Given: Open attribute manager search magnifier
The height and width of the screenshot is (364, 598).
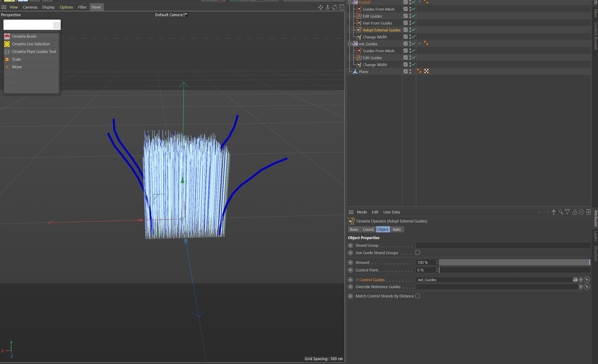Looking at the screenshot, I should coord(561,212).
